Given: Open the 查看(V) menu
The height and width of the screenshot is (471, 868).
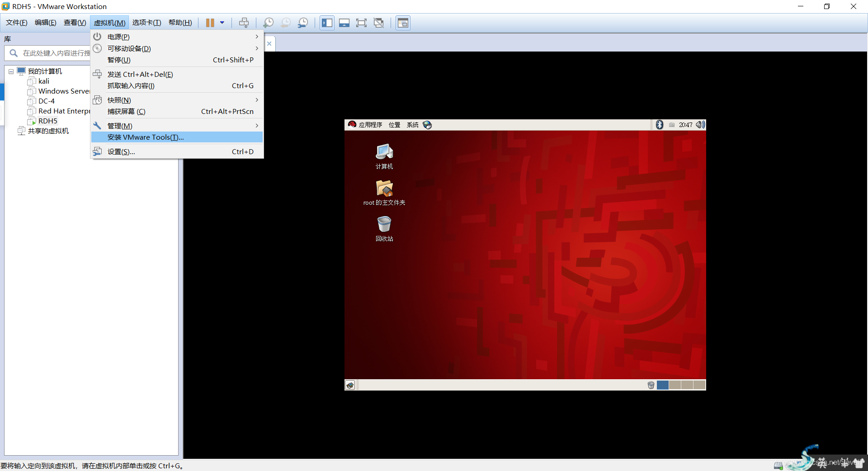Looking at the screenshot, I should (x=75, y=23).
